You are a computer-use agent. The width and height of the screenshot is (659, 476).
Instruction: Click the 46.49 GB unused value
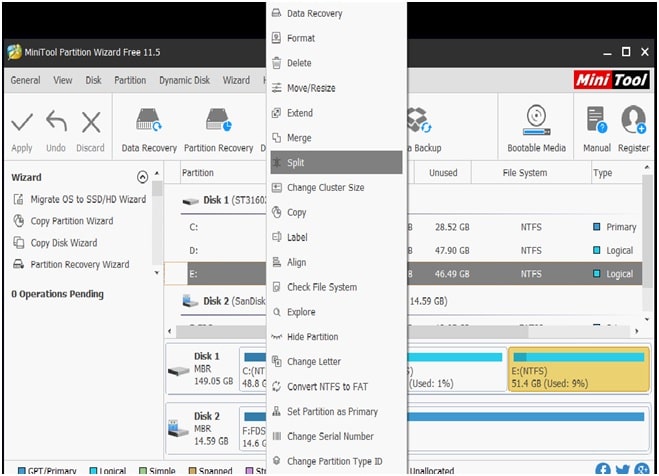tap(452, 274)
